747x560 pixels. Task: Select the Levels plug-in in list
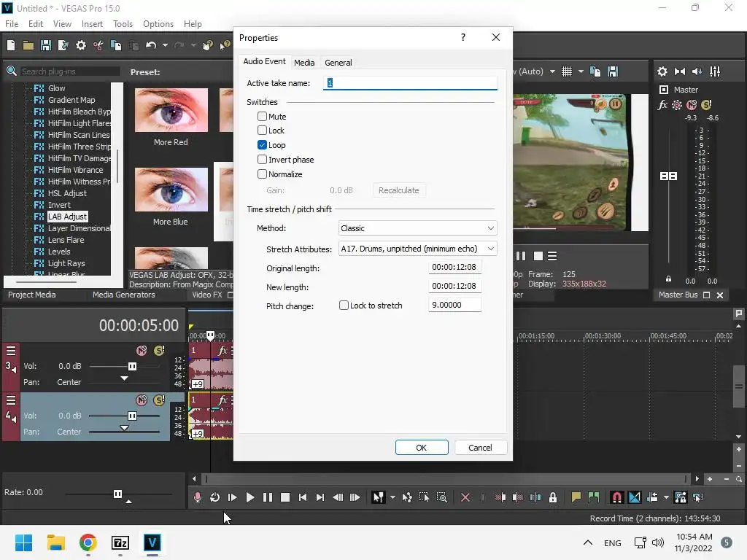(x=59, y=252)
